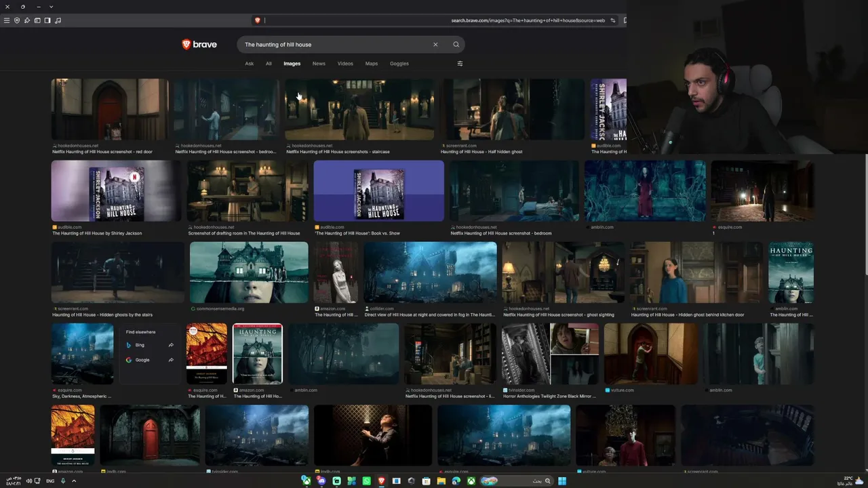Image resolution: width=868 pixels, height=488 pixels.
Task: Click the Brave Search logo
Action: [x=199, y=45]
